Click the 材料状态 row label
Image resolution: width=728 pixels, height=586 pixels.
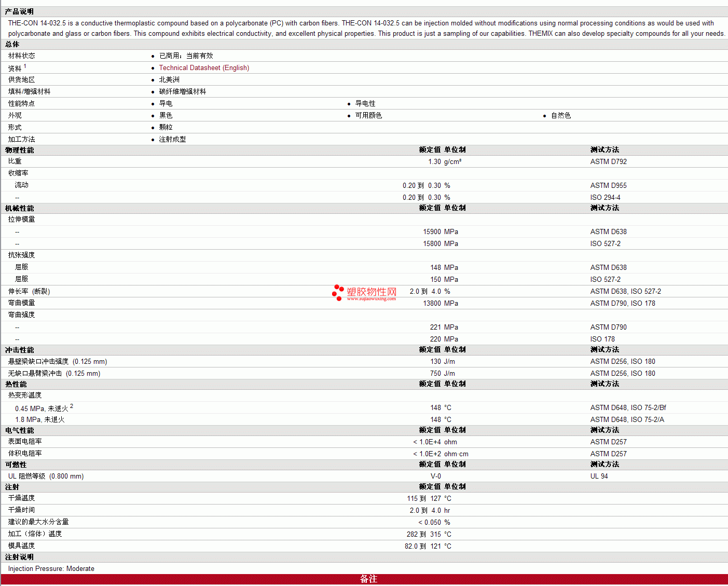[x=22, y=56]
